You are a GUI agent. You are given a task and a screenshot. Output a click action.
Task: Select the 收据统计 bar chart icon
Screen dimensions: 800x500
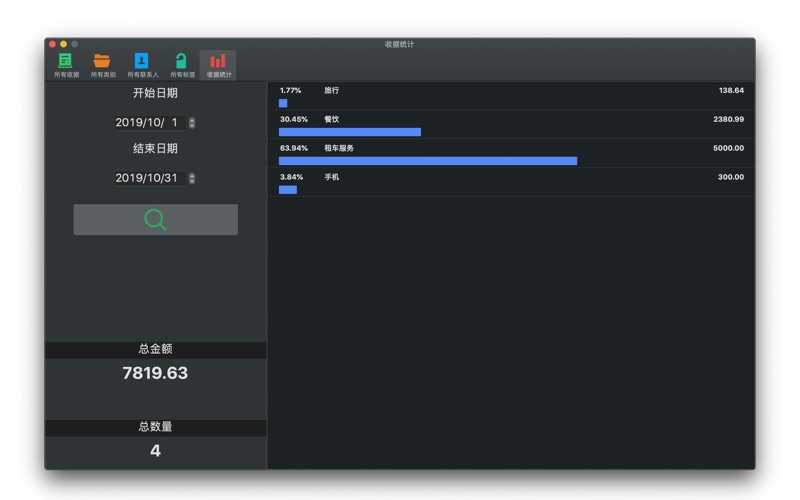(x=218, y=63)
